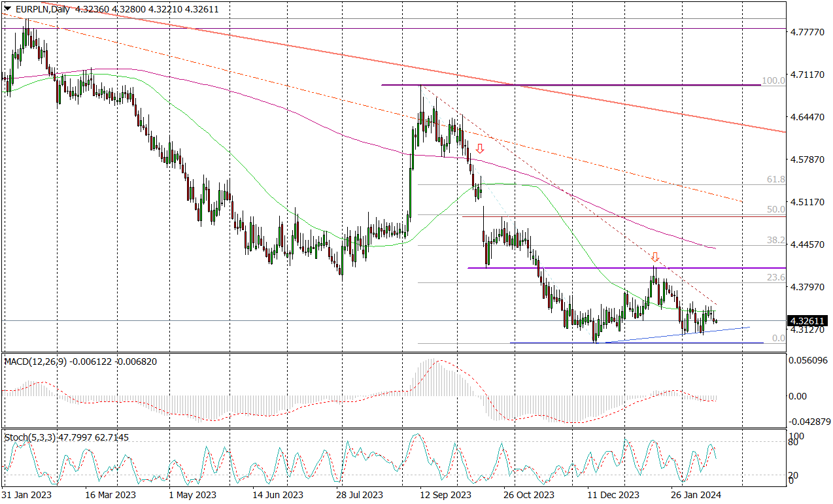The height and width of the screenshot is (504, 833).
Task: Click the 4.44570 price axis label
Action: click(806, 245)
